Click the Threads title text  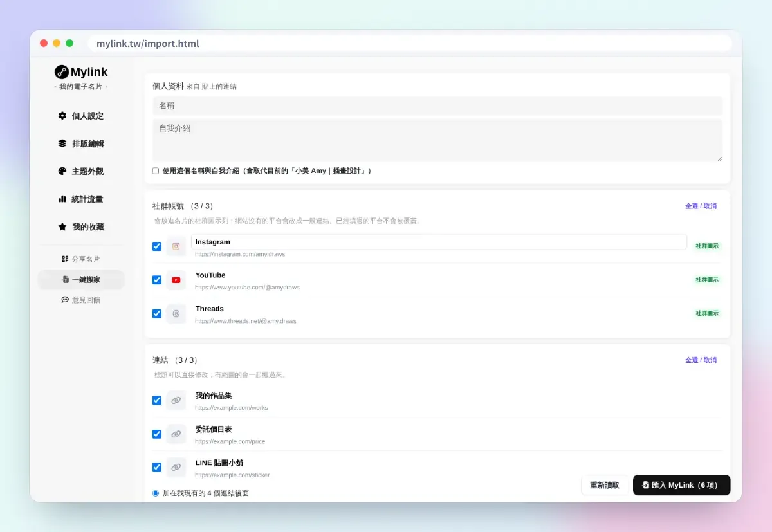(x=210, y=309)
